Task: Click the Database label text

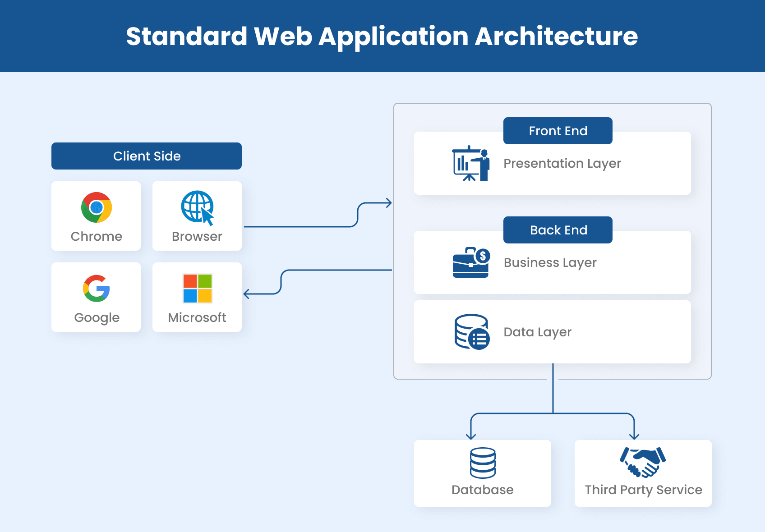Action: 482,490
